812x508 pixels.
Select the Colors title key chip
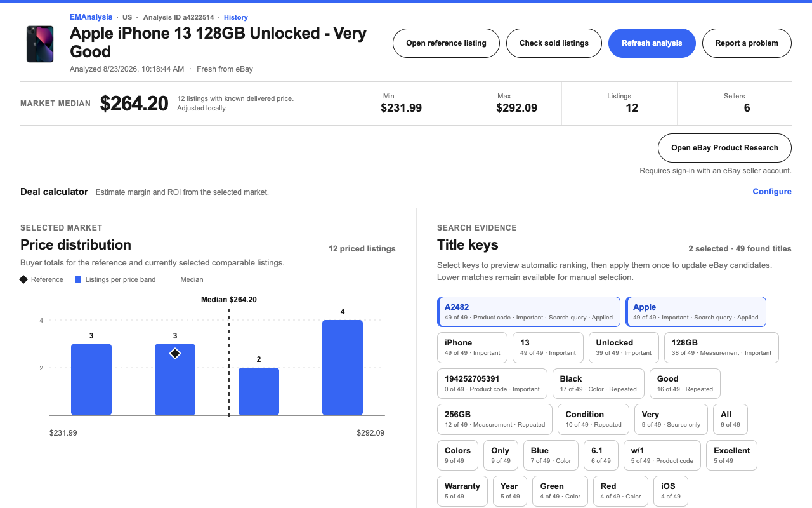coord(457,455)
